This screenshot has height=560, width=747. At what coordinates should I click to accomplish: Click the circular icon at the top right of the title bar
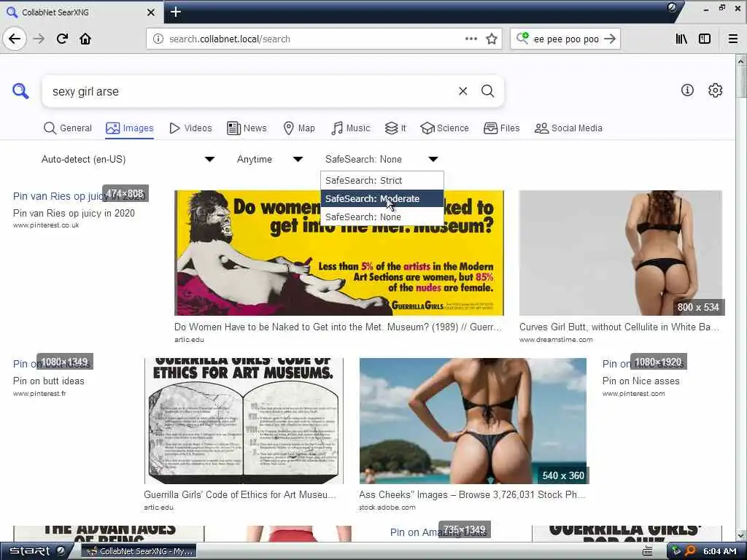pyautogui.click(x=672, y=7)
